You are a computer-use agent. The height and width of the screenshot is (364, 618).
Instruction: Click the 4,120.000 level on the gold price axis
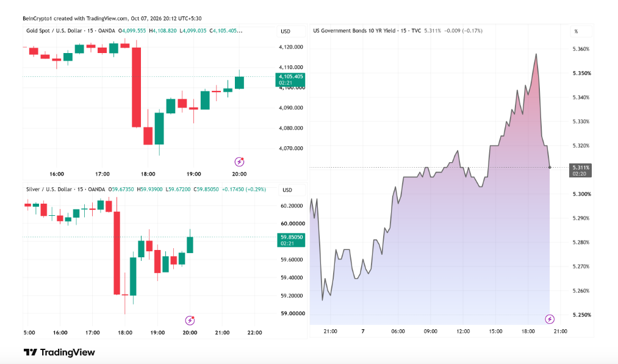pos(291,47)
